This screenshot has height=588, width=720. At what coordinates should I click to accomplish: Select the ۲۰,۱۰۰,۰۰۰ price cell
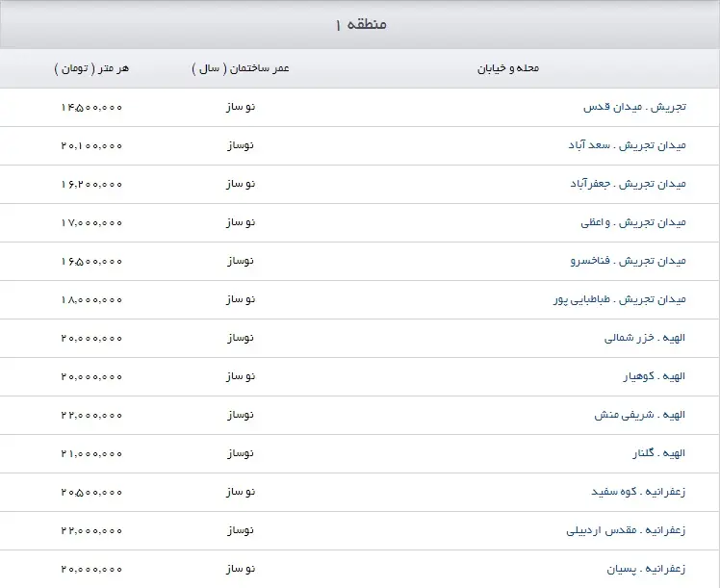tap(91, 145)
